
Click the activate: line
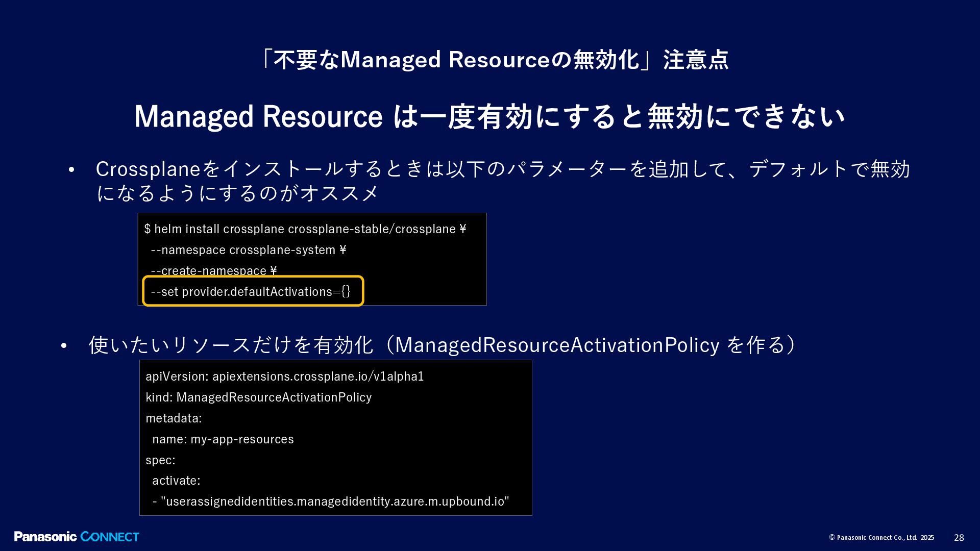pyautogui.click(x=176, y=481)
